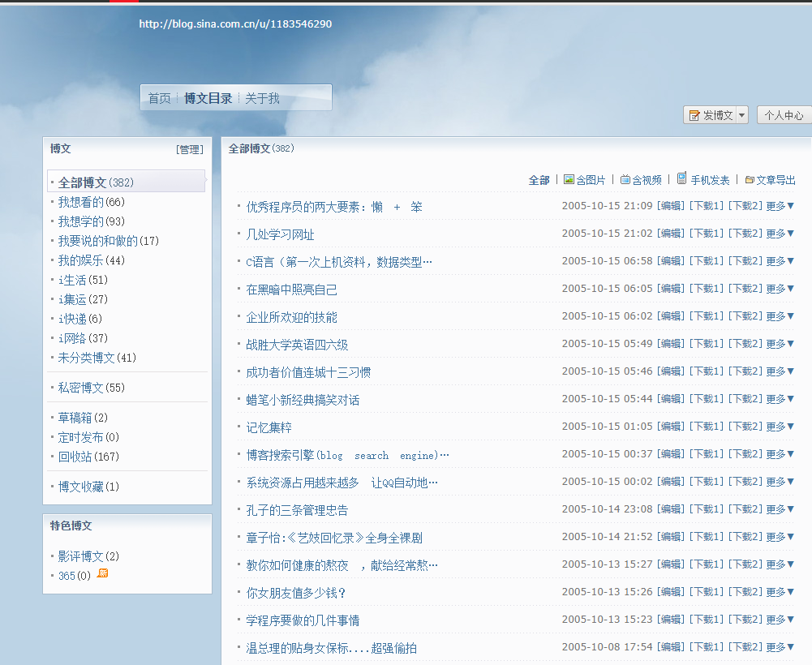Viewport: 812px width, 665px height.
Task: Click the 文章导出 folder export icon
Action: pos(750,180)
